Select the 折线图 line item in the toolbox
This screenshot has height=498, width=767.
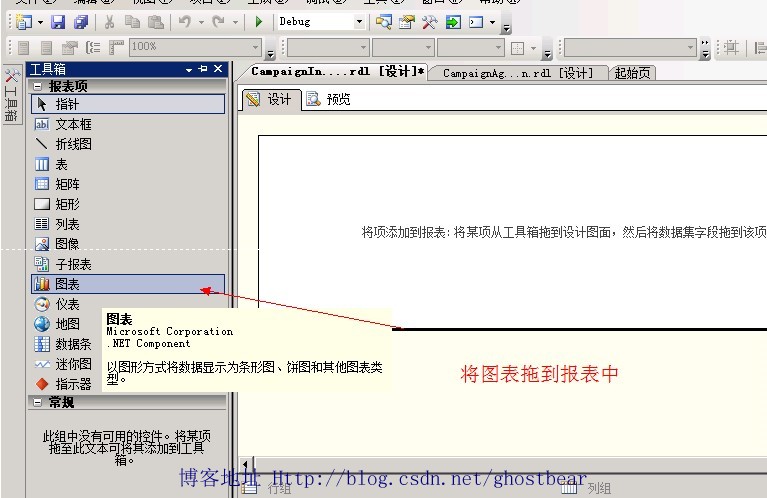click(128, 144)
